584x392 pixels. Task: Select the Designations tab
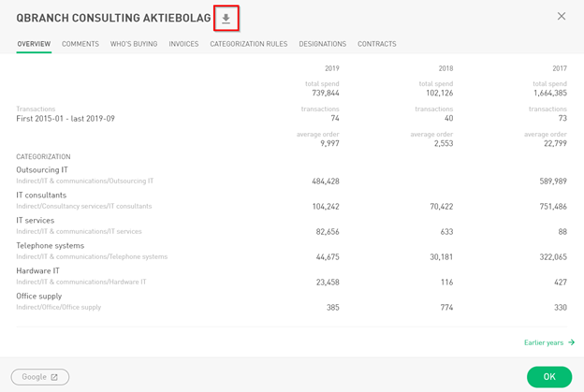pyautogui.click(x=322, y=44)
